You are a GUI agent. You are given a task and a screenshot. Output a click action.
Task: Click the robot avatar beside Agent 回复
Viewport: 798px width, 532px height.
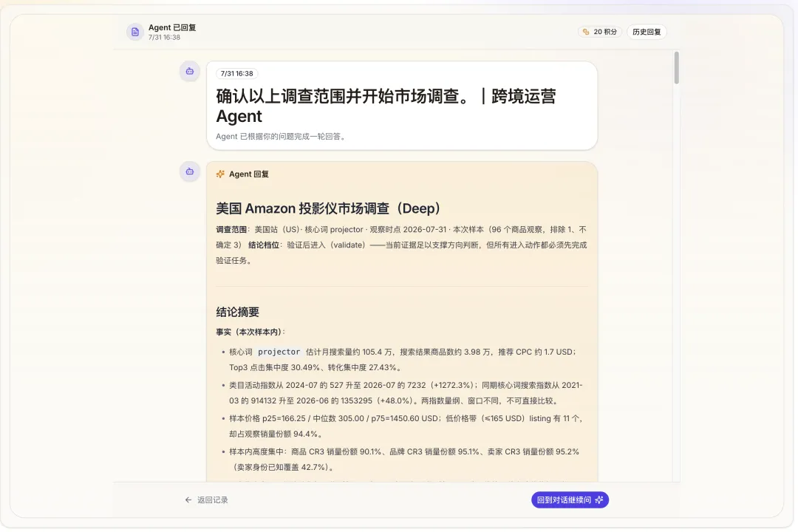point(190,171)
